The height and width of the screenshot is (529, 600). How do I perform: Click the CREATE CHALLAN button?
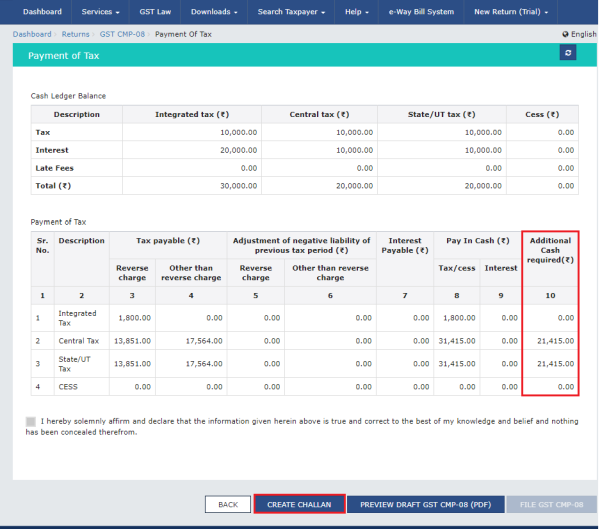[299, 504]
